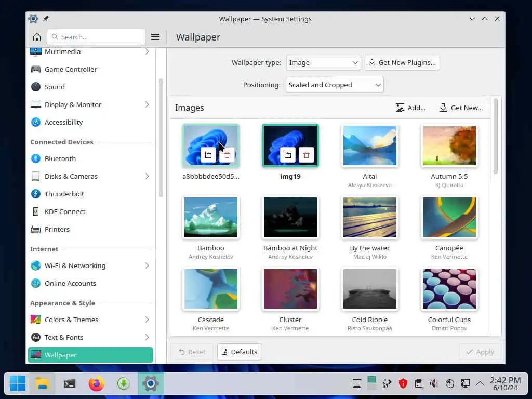
Task: Expand Colors & Themes submenu
Action: 147,320
